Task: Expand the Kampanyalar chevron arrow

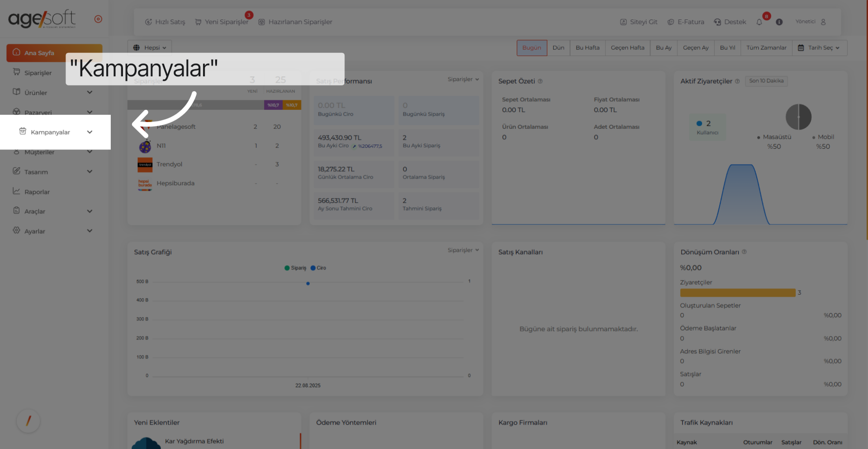Action: coord(90,132)
